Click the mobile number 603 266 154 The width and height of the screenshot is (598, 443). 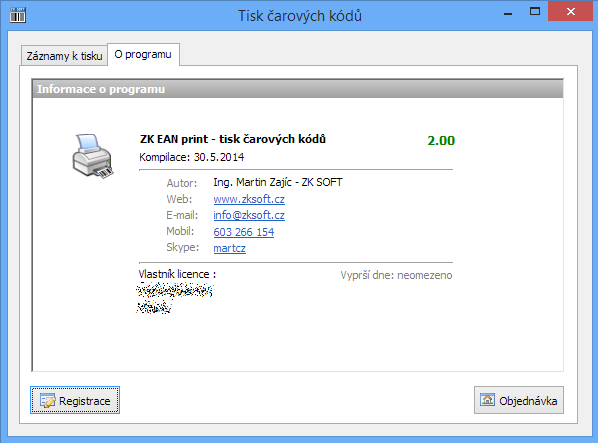point(244,232)
